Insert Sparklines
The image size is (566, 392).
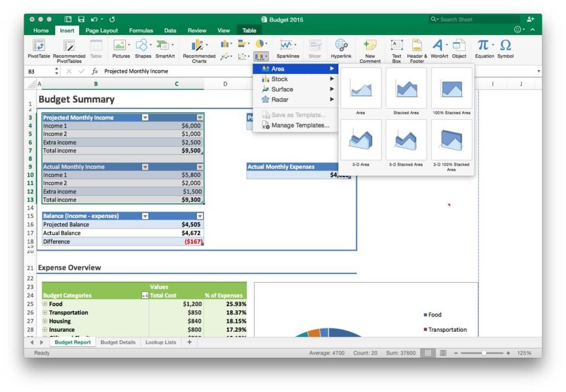click(287, 49)
